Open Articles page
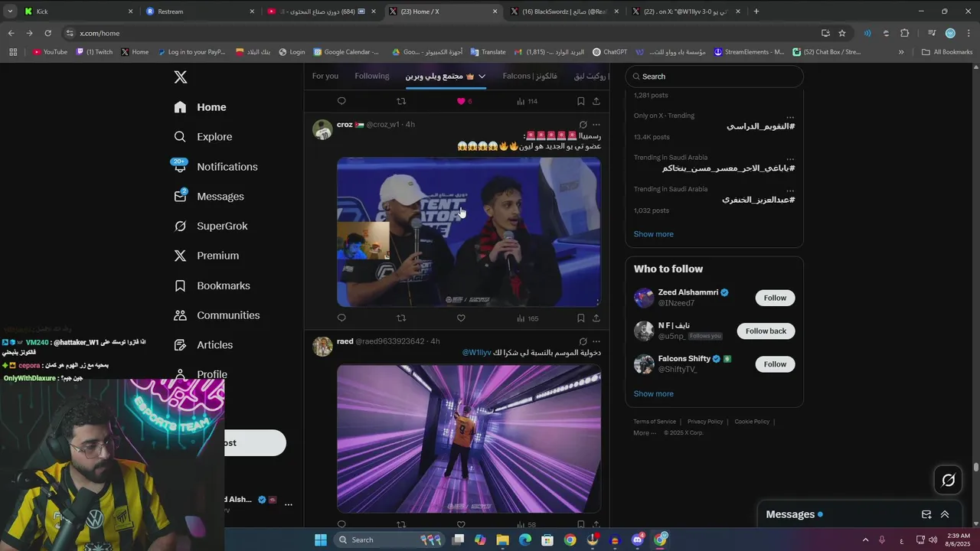 (203, 345)
